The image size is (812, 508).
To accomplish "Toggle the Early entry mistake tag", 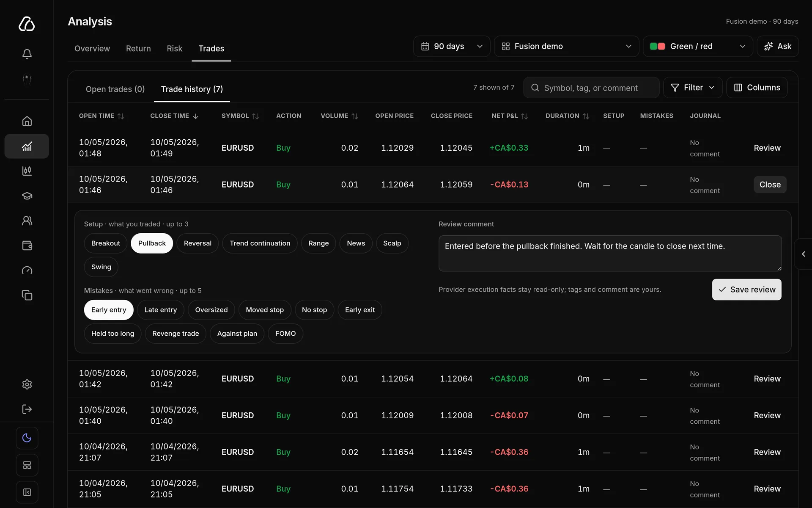I will [x=109, y=310].
